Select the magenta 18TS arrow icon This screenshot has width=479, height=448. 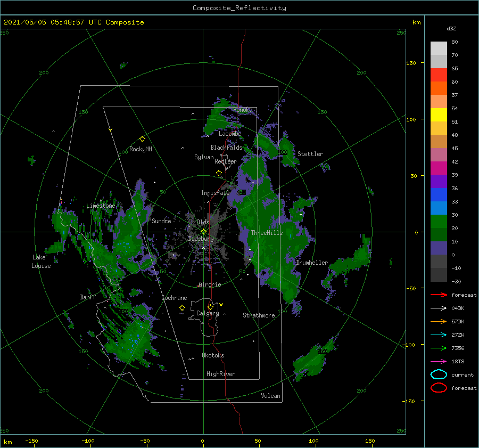pyautogui.click(x=439, y=362)
